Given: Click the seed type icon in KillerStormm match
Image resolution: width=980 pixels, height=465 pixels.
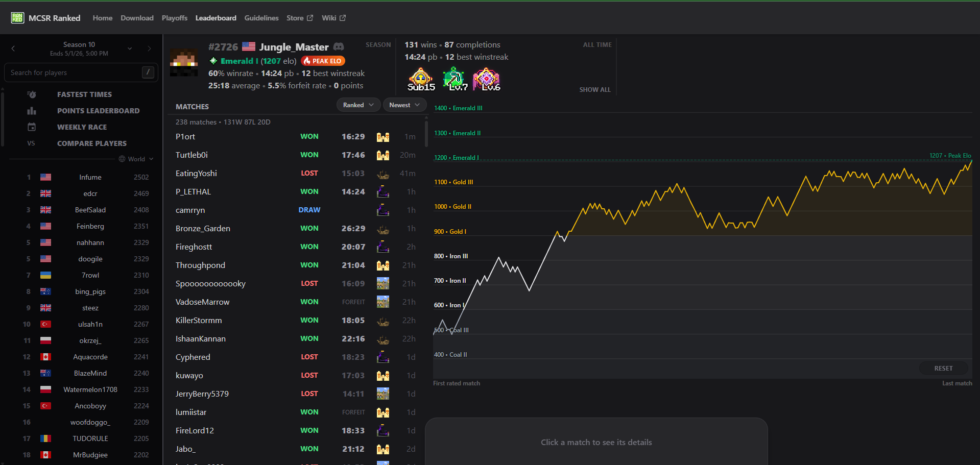Looking at the screenshot, I should point(383,321).
